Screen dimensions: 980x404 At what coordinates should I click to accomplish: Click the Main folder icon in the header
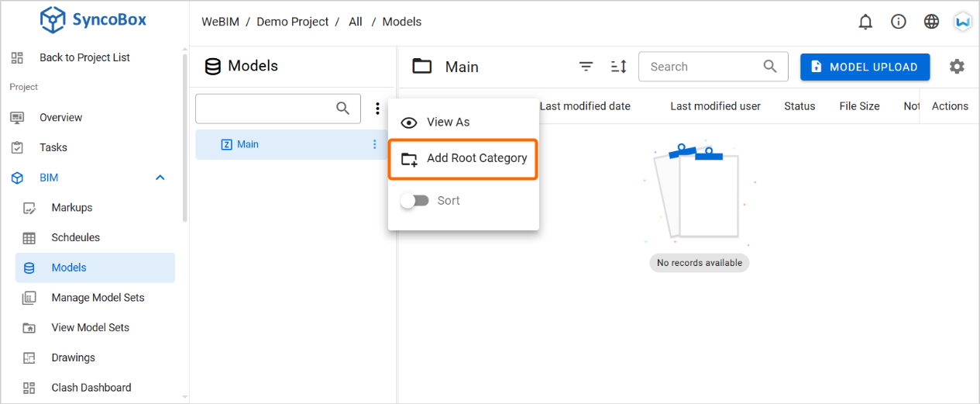click(422, 67)
